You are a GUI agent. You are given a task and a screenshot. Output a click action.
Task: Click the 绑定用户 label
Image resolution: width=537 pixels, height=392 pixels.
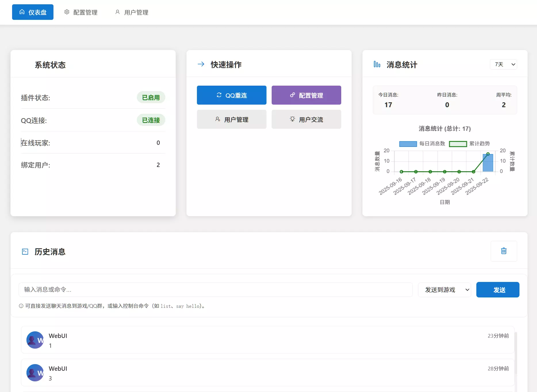click(x=36, y=165)
